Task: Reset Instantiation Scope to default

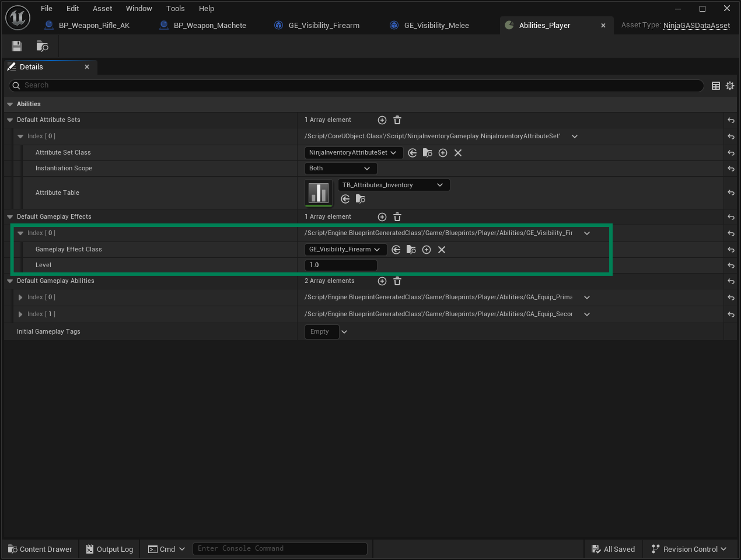Action: pyautogui.click(x=730, y=169)
